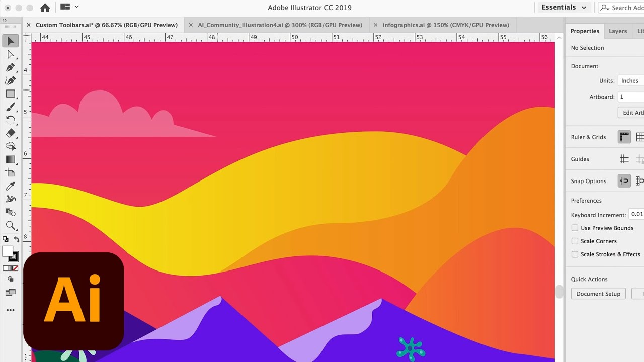
Task: Select the Gradient tool
Action: tap(11, 160)
